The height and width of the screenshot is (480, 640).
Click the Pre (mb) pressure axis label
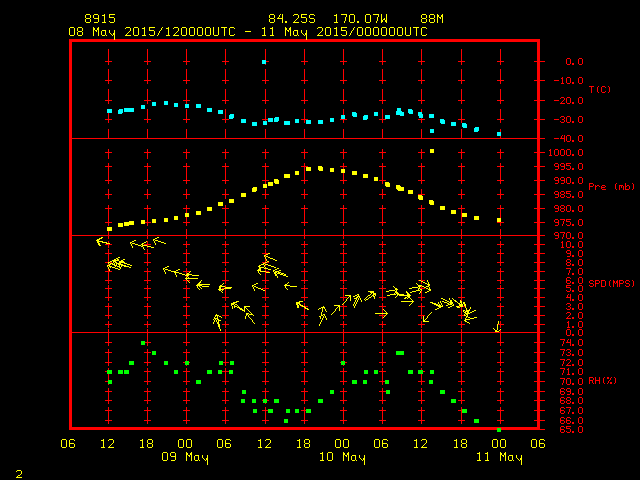611,187
